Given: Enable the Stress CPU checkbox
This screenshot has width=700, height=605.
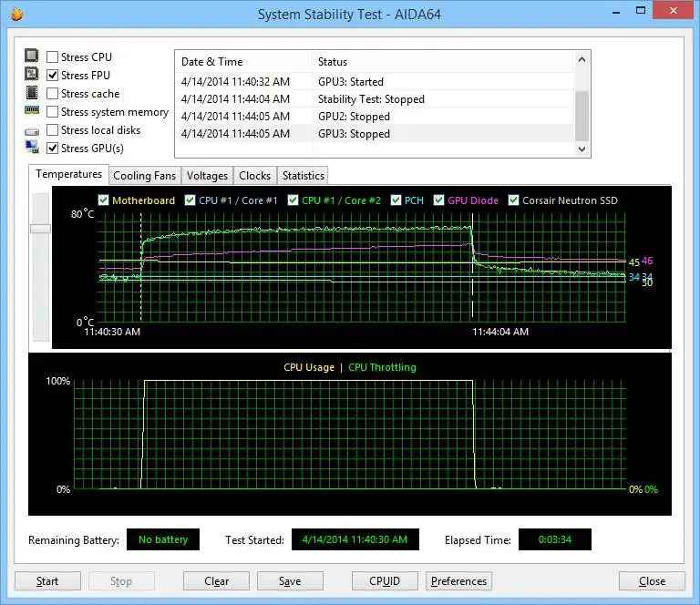Looking at the screenshot, I should 52,57.
